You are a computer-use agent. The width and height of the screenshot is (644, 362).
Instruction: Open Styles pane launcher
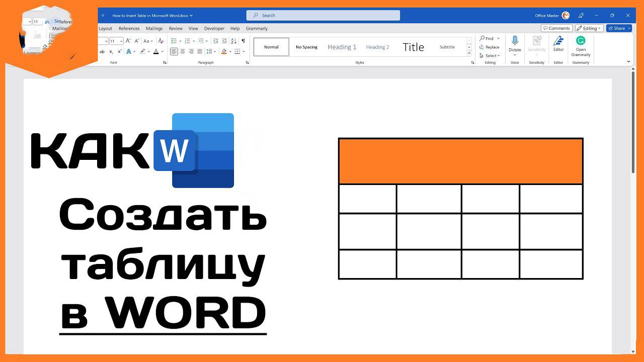tap(472, 62)
